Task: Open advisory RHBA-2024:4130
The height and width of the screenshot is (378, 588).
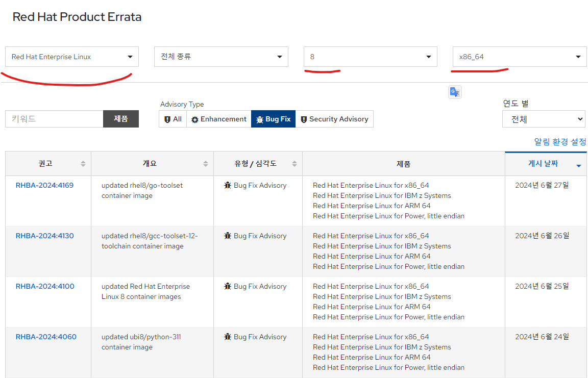Action: (x=44, y=236)
